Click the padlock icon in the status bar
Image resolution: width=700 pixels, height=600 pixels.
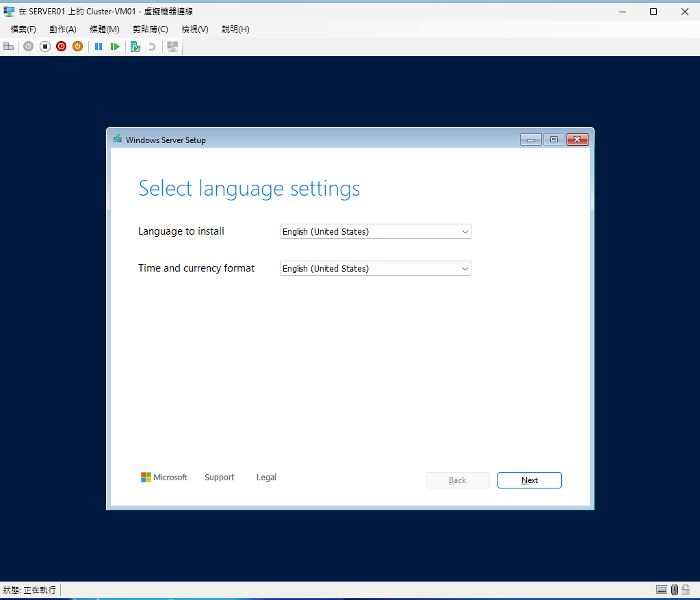click(x=686, y=590)
